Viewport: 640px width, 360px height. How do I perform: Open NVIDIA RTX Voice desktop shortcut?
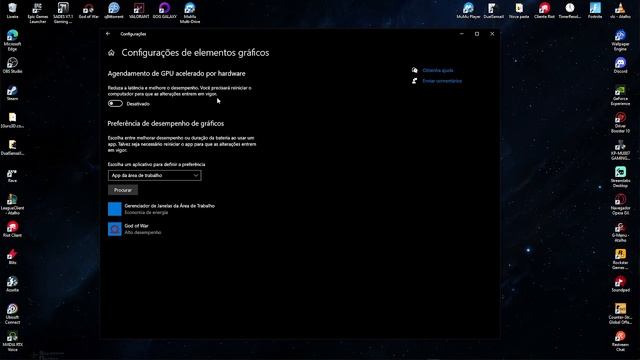pyautogui.click(x=12, y=342)
